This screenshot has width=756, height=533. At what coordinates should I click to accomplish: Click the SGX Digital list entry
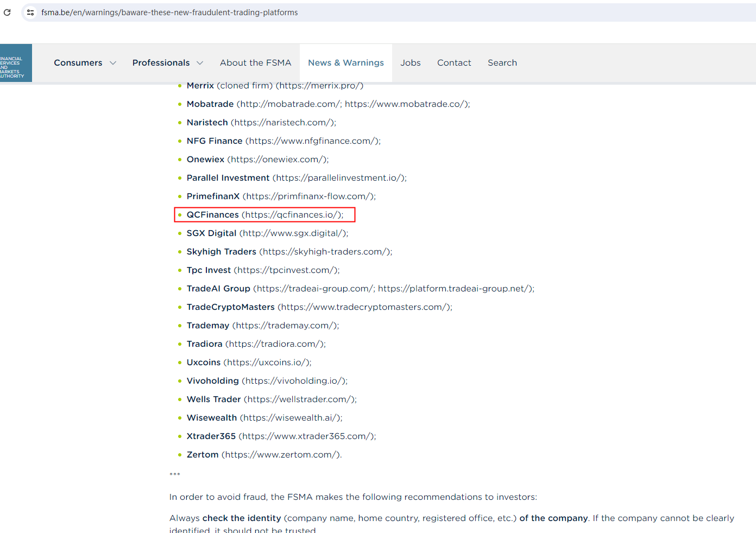(267, 233)
